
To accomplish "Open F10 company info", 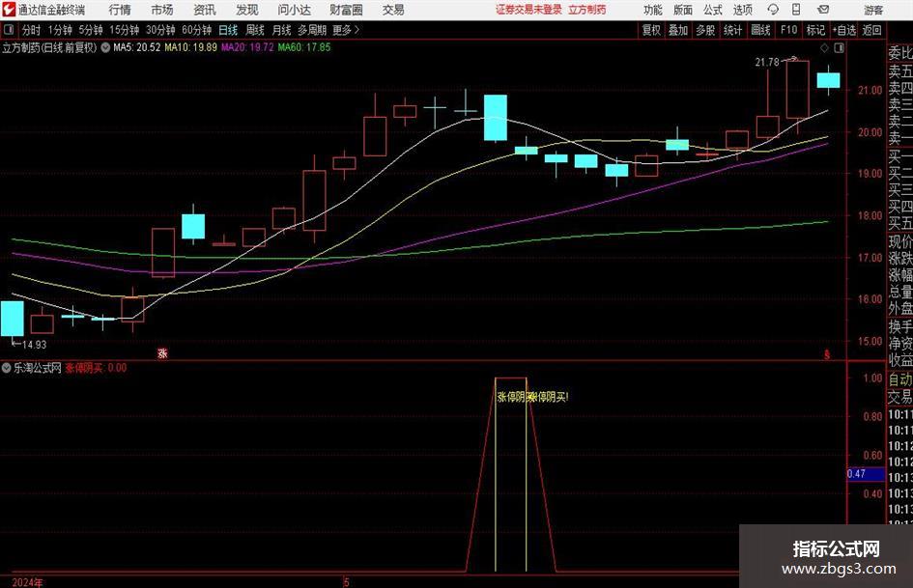I will pyautogui.click(x=789, y=30).
